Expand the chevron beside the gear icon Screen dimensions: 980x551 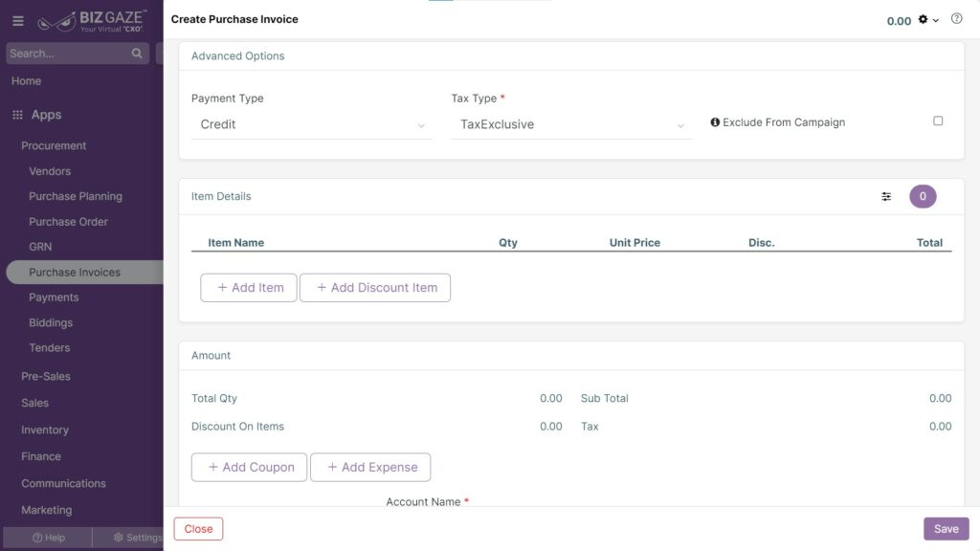tap(936, 21)
